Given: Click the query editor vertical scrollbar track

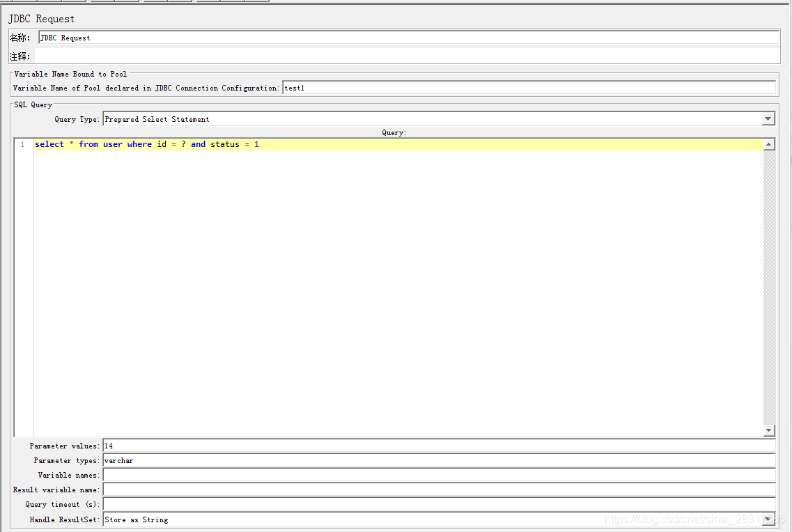Looking at the screenshot, I should point(769,287).
